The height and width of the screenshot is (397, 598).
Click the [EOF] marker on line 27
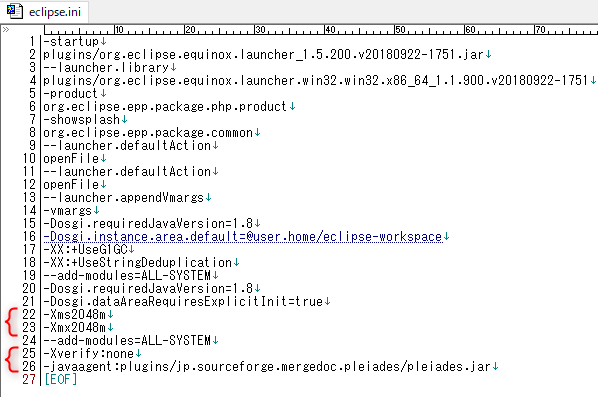coord(61,379)
